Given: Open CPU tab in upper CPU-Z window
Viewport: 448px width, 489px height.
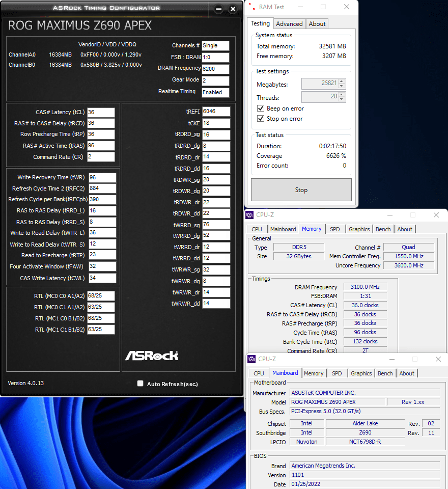Looking at the screenshot, I should click(257, 229).
